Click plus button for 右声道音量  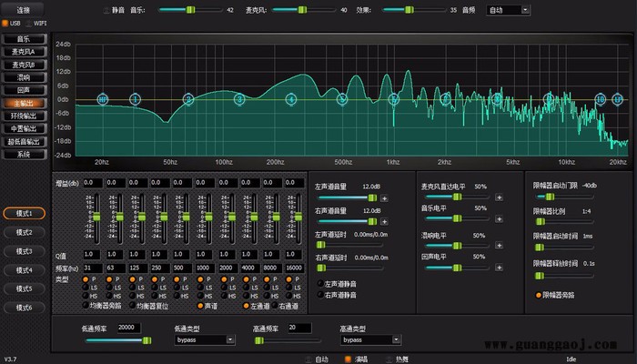coord(384,222)
